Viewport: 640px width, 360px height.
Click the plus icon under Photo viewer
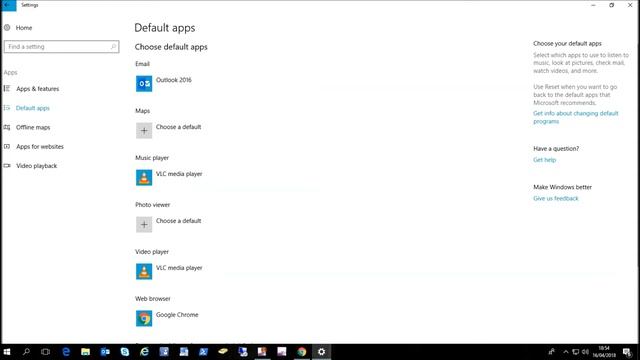pos(144,224)
